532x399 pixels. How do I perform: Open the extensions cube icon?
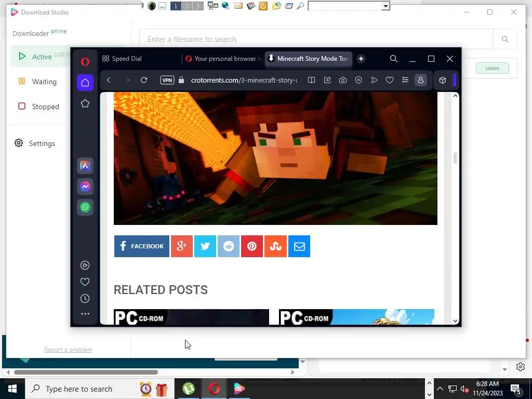pyautogui.click(x=443, y=80)
